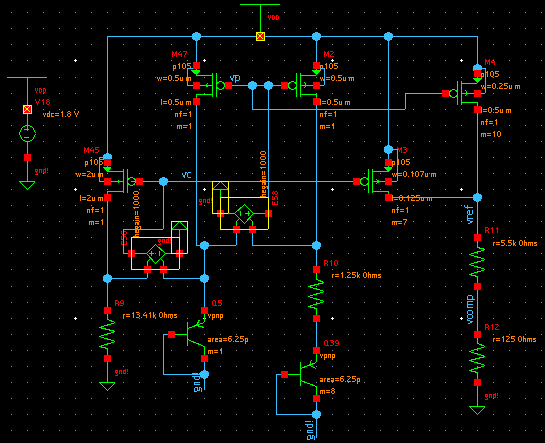This screenshot has width=545, height=443.
Task: Select the gnd triangle symbol beside E58
Action: click(x=220, y=186)
